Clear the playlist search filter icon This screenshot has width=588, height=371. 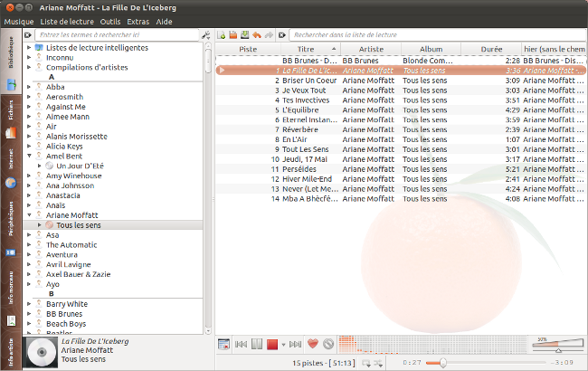click(x=282, y=35)
